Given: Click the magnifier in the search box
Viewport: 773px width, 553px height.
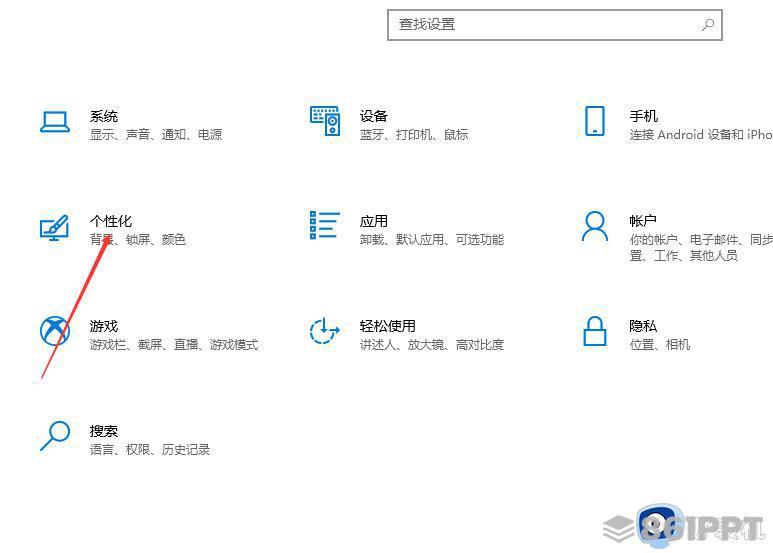Looking at the screenshot, I should coord(708,24).
